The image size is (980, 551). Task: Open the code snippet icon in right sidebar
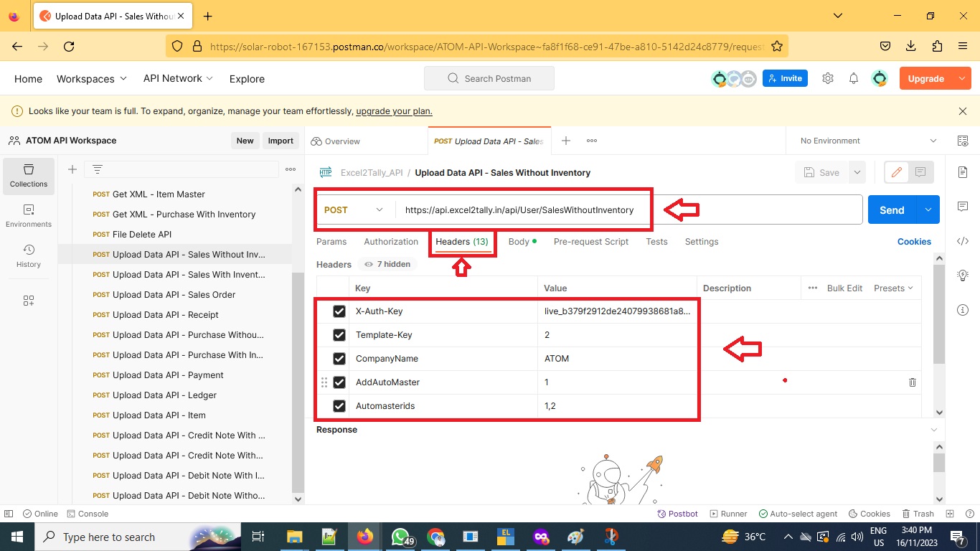coord(963,241)
